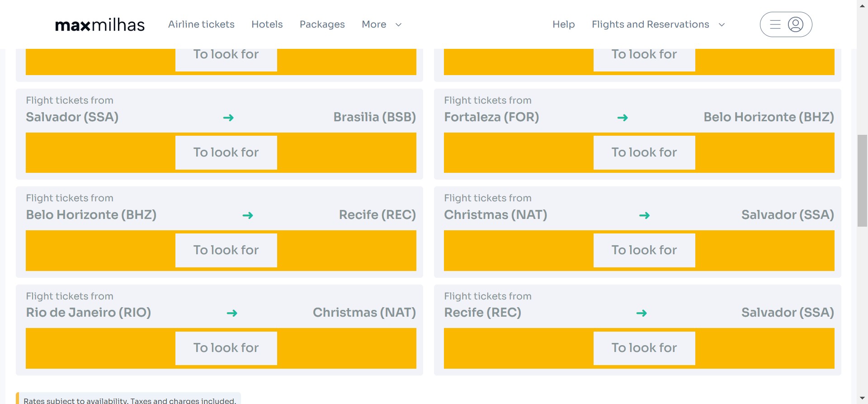
Task: Click the page vertical scrollbar thumb
Action: 862,181
